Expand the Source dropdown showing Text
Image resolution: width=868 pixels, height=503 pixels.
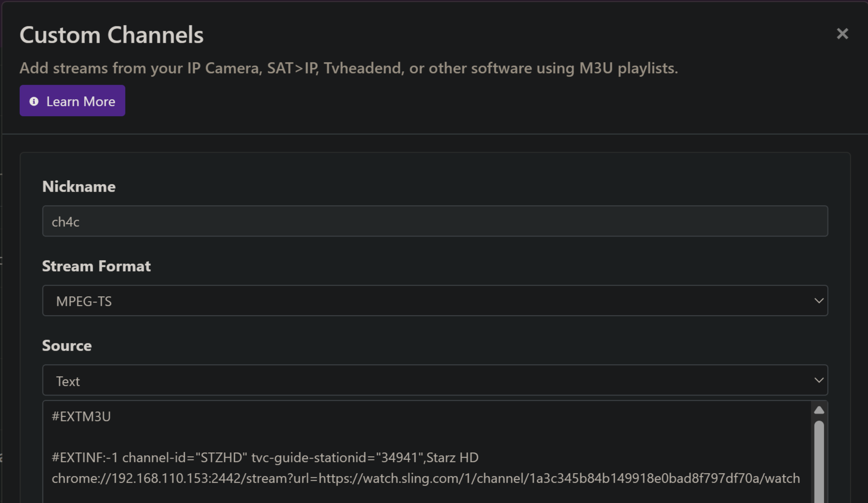click(434, 380)
